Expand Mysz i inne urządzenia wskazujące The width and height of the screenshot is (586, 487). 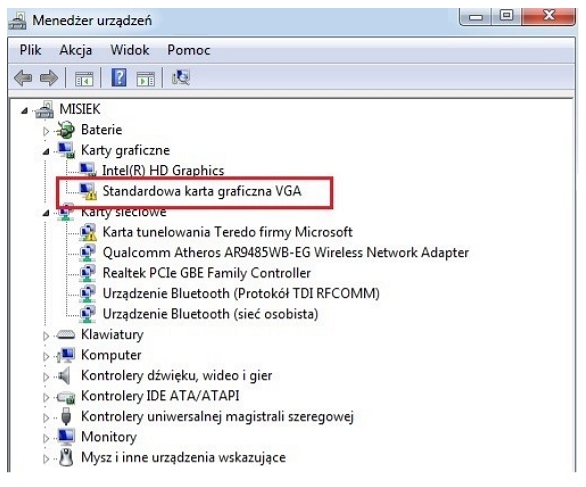tap(46, 459)
